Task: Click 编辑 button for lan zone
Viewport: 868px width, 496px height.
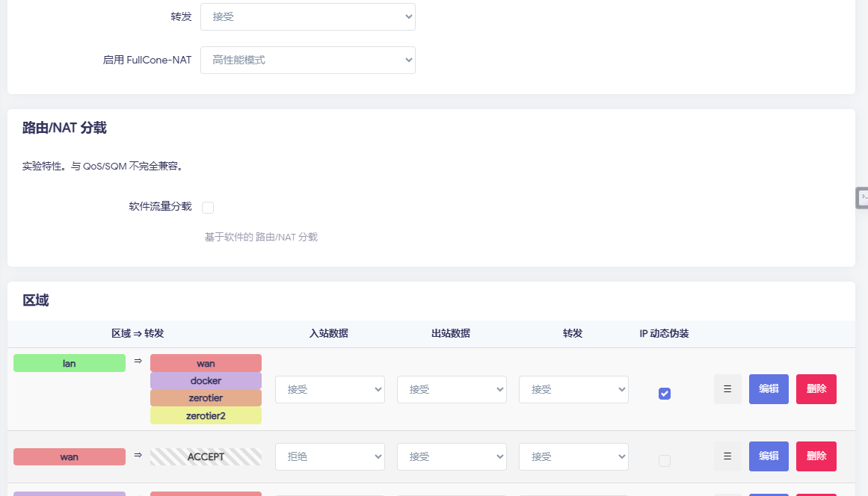Action: (x=769, y=389)
